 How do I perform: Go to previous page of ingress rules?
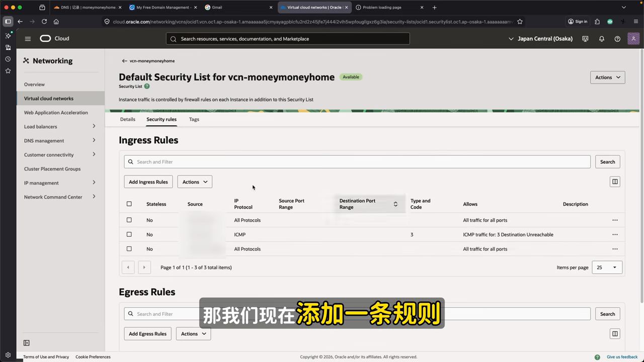128,267
